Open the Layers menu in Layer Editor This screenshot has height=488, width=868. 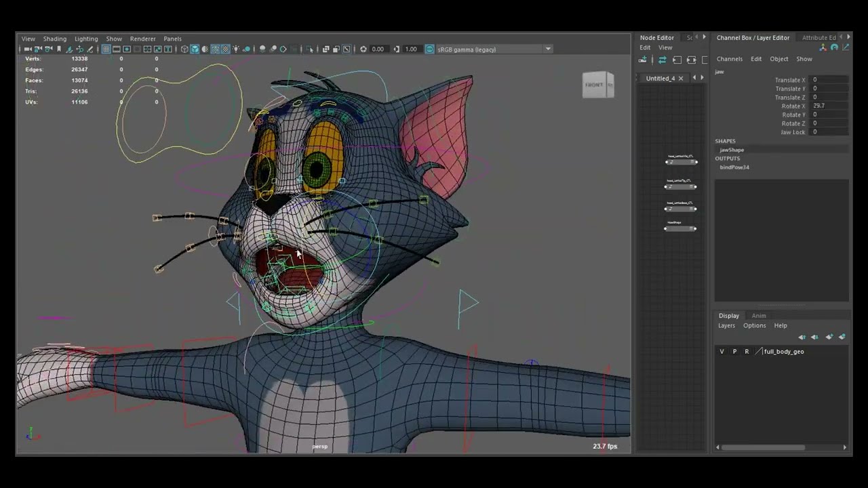click(726, 325)
